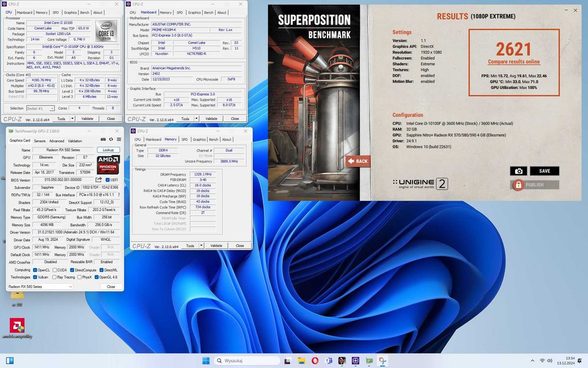Open the amdcleanuputility desktop icon
The width and height of the screenshot is (588, 368).
click(17, 328)
